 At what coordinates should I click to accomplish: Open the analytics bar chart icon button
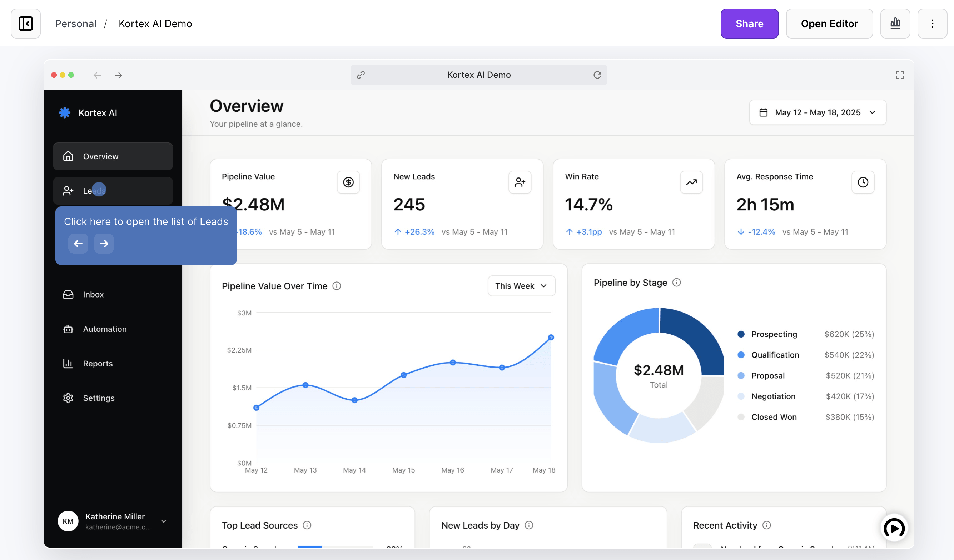tap(895, 24)
